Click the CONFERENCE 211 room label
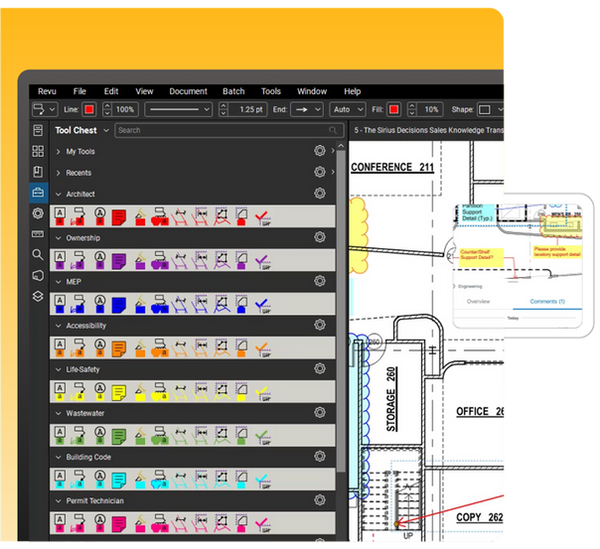 (392, 168)
